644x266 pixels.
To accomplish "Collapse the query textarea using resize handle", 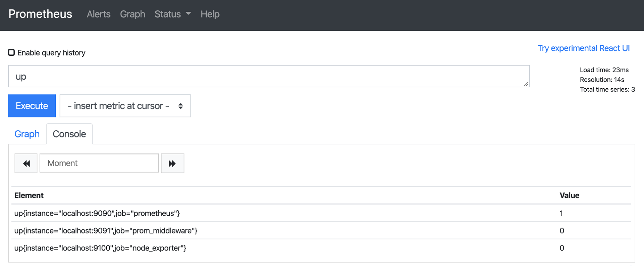I will coord(525,85).
